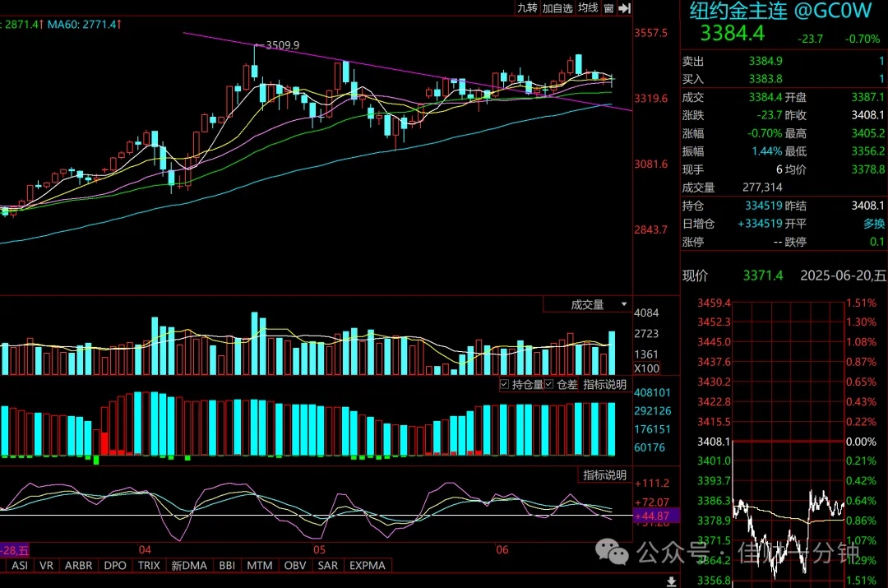
Task: Select the EXPMA indicator tab
Action: pyautogui.click(x=367, y=565)
